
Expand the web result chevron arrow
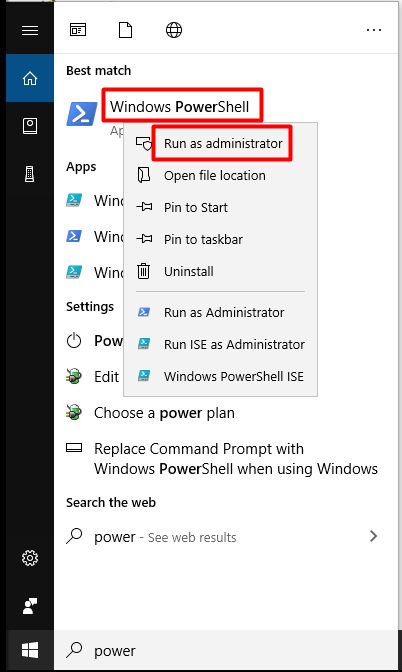click(x=373, y=536)
